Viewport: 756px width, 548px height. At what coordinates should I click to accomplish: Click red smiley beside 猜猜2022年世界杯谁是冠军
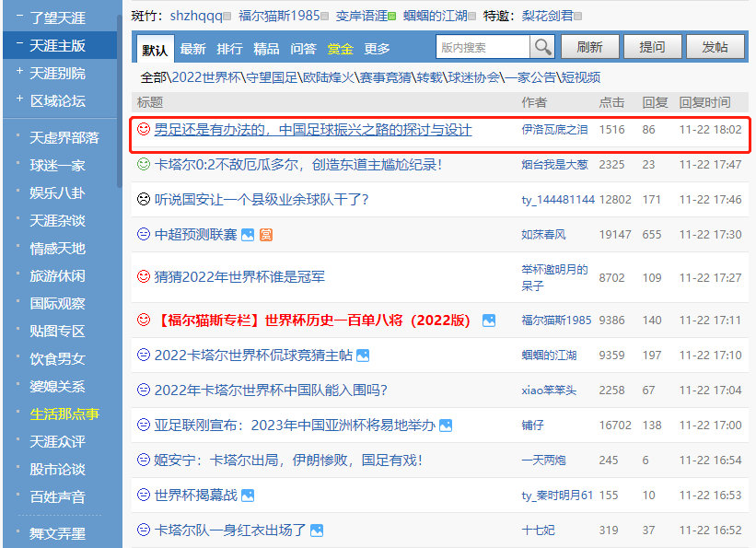144,276
